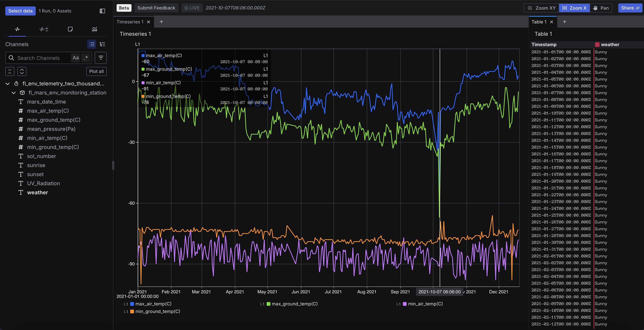
Task: Open the derived channels tab icon
Action: tap(44, 29)
